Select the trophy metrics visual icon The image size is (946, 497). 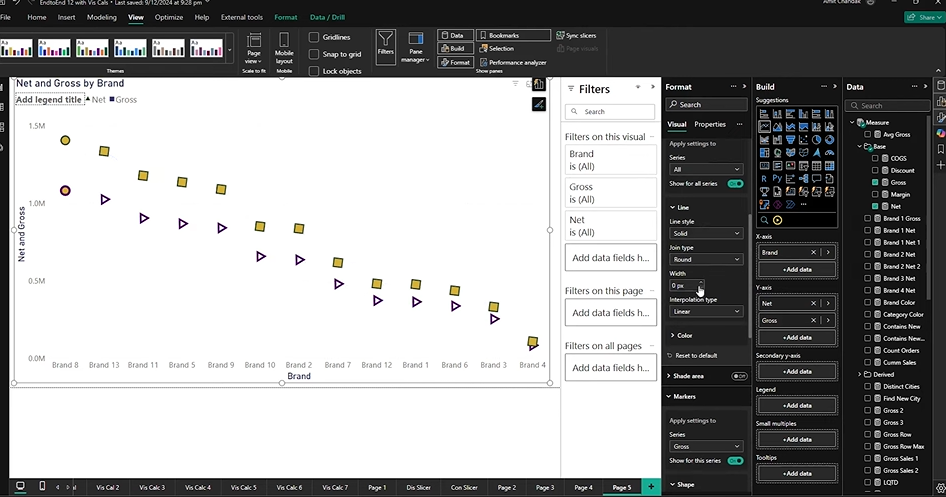click(764, 192)
